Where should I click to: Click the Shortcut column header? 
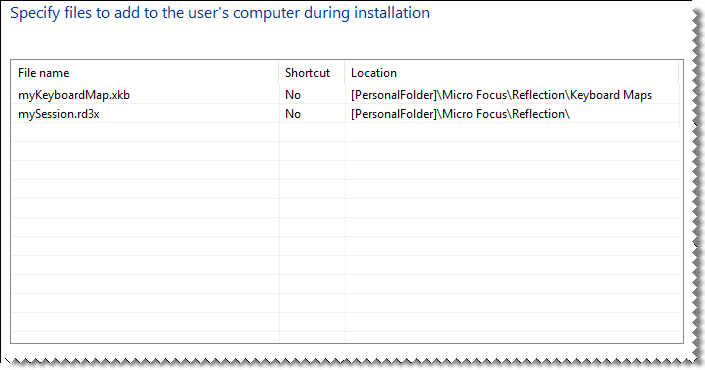[308, 73]
